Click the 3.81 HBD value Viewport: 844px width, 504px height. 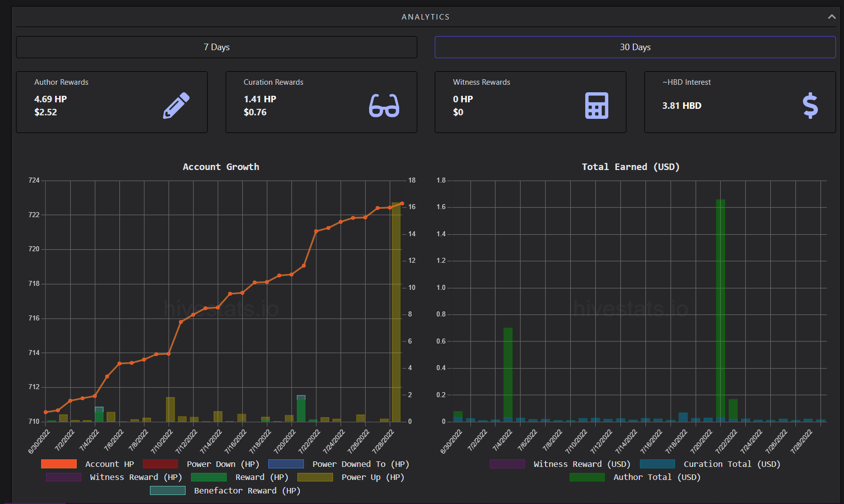pyautogui.click(x=682, y=106)
